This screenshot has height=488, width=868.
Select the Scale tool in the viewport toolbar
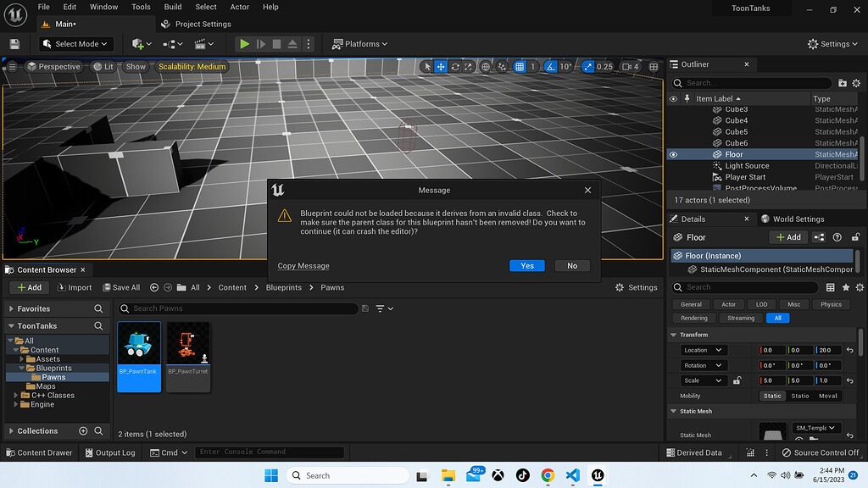click(x=469, y=66)
